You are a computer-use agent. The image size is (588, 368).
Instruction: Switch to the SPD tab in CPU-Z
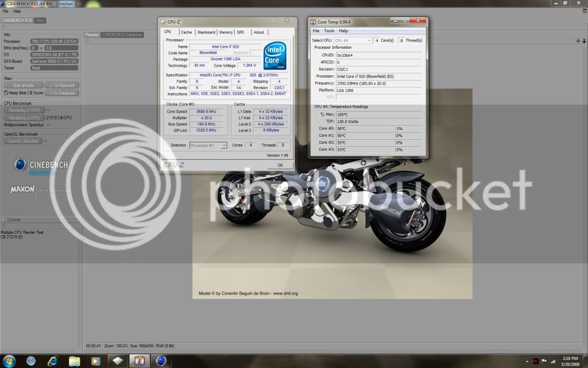tap(241, 32)
